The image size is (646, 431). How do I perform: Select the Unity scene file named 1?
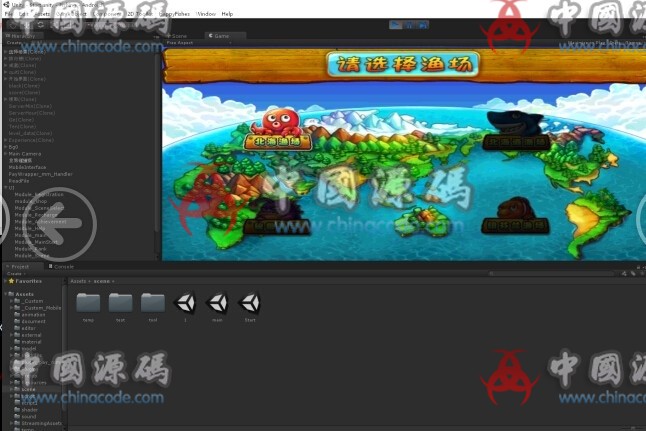(185, 303)
